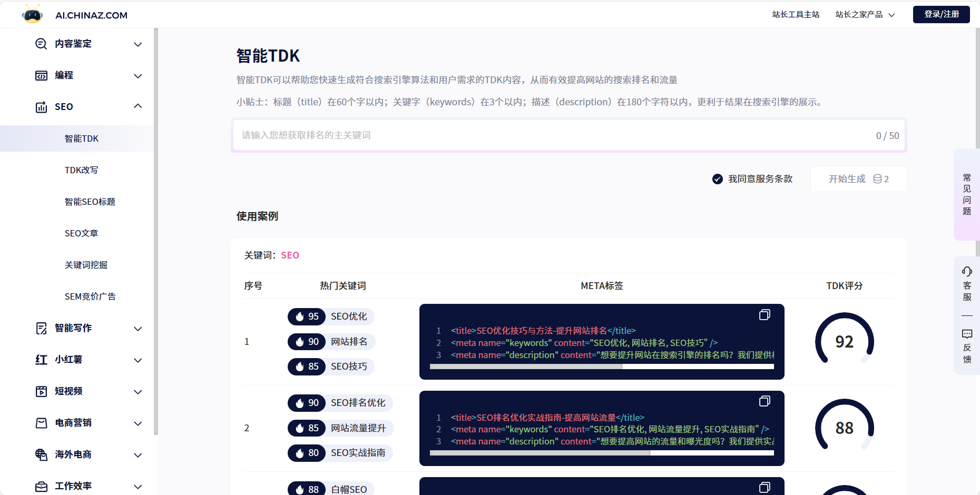Screen dimensions: 980x495
Task: Click the AI.CHINAZ.COM robot logo
Action: coord(33,15)
